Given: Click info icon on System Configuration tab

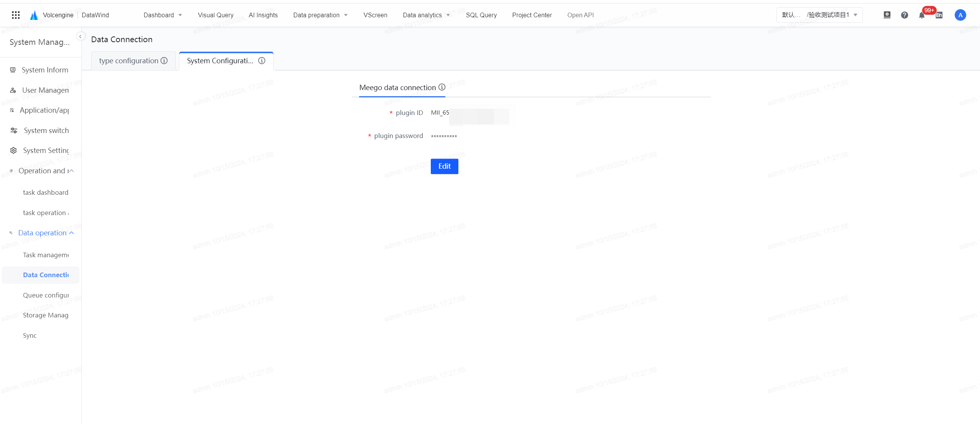Looking at the screenshot, I should 262,61.
